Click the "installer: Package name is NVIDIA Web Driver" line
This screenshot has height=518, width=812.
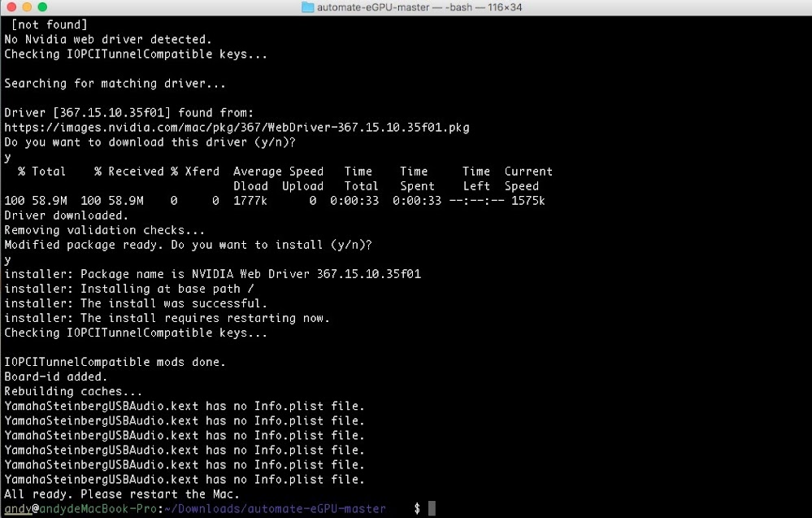click(x=213, y=274)
